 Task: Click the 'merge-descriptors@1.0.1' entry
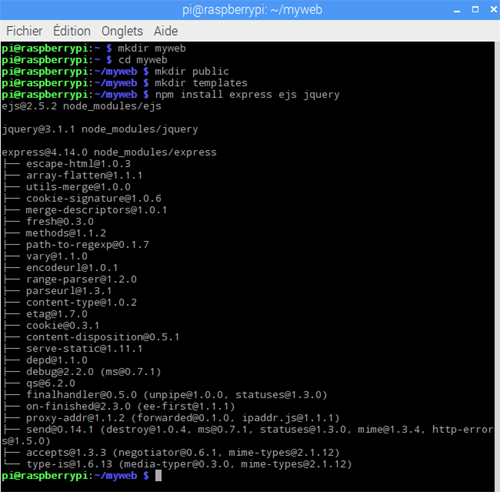[97, 210]
